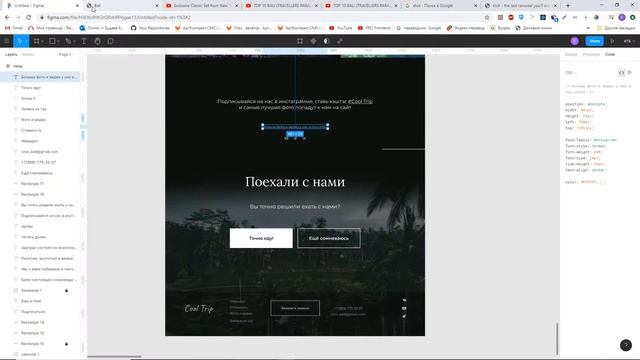Select the Comment tool
The image size is (640, 360).
point(111,41)
